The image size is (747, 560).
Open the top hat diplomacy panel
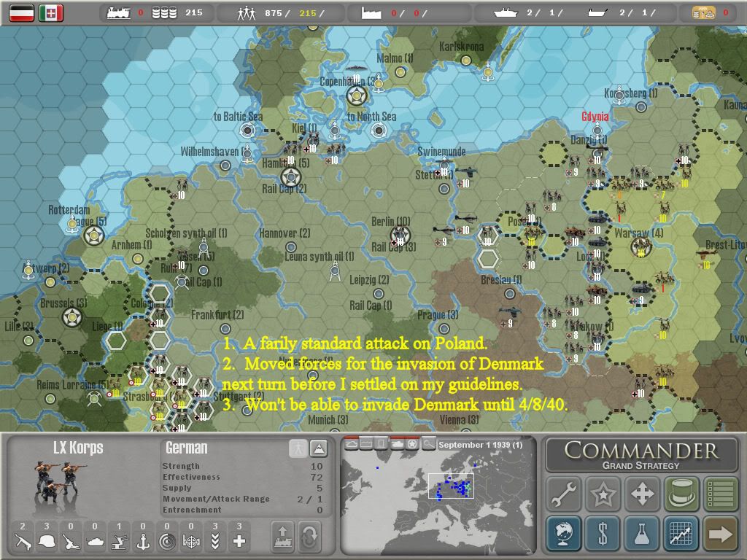point(681,494)
